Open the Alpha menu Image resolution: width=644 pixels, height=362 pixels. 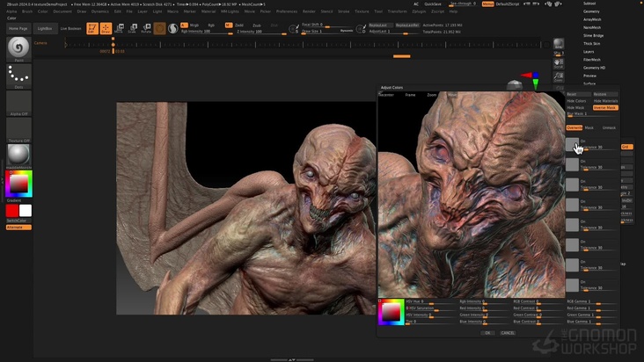tap(11, 11)
